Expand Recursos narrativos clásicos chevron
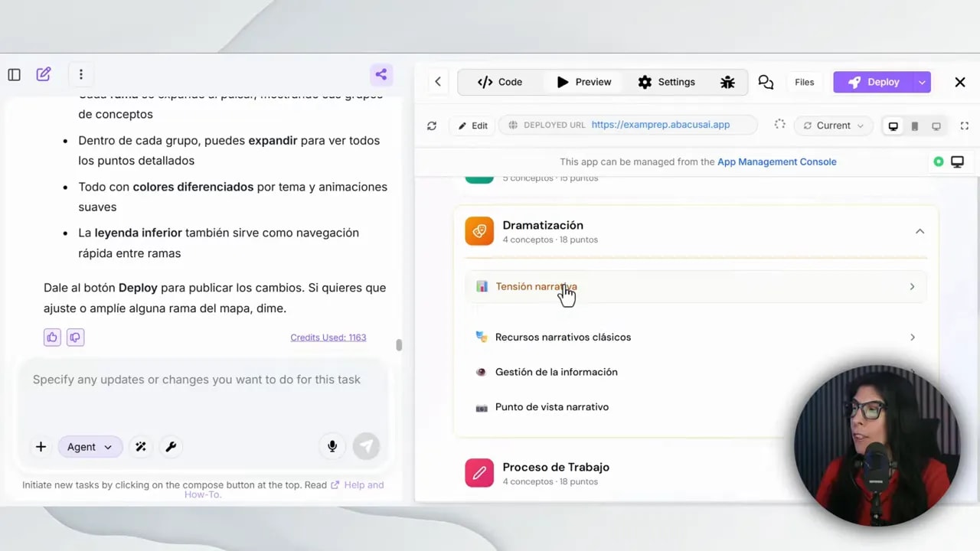The image size is (980, 551). (x=912, y=337)
